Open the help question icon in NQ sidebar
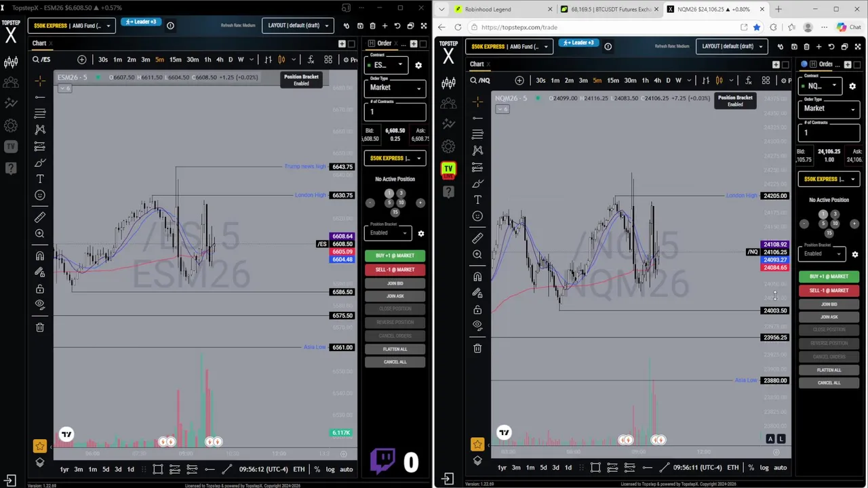Viewport: 868px width, 488px height. pos(448,192)
